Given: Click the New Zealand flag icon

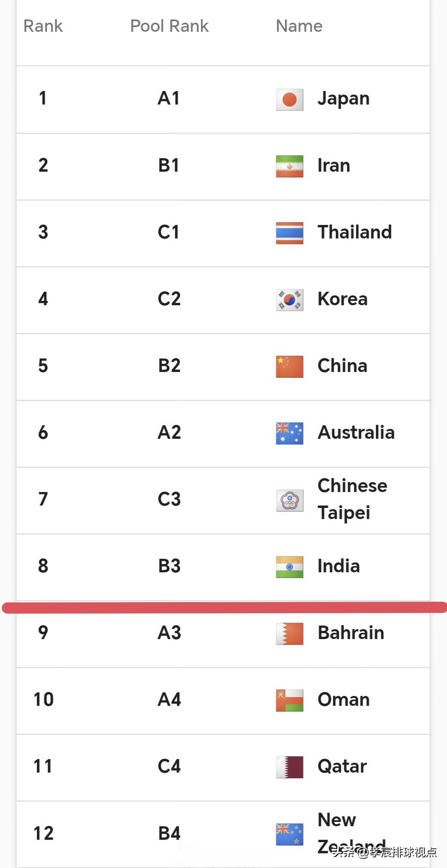Looking at the screenshot, I should 290,834.
